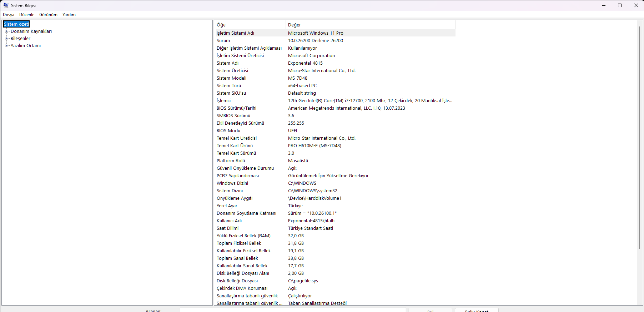Viewport: 644px width, 312px height.
Task: Select value Çalıştırılıyor
Action: pyautogui.click(x=300, y=296)
